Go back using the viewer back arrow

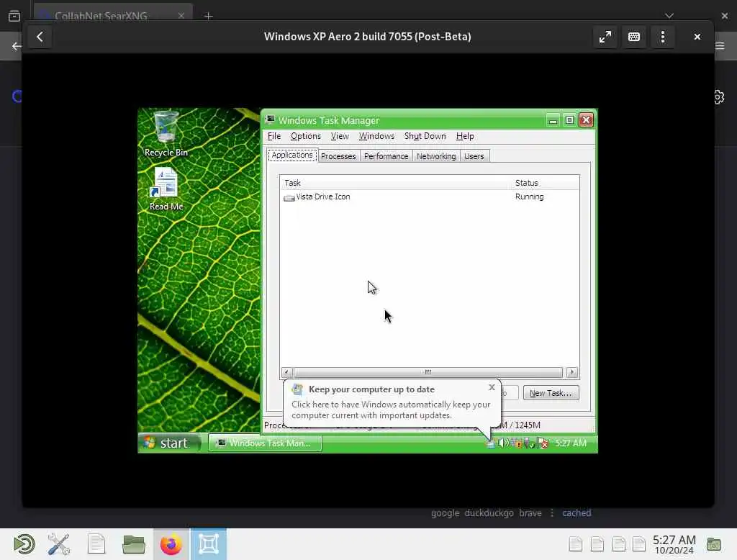tap(40, 37)
